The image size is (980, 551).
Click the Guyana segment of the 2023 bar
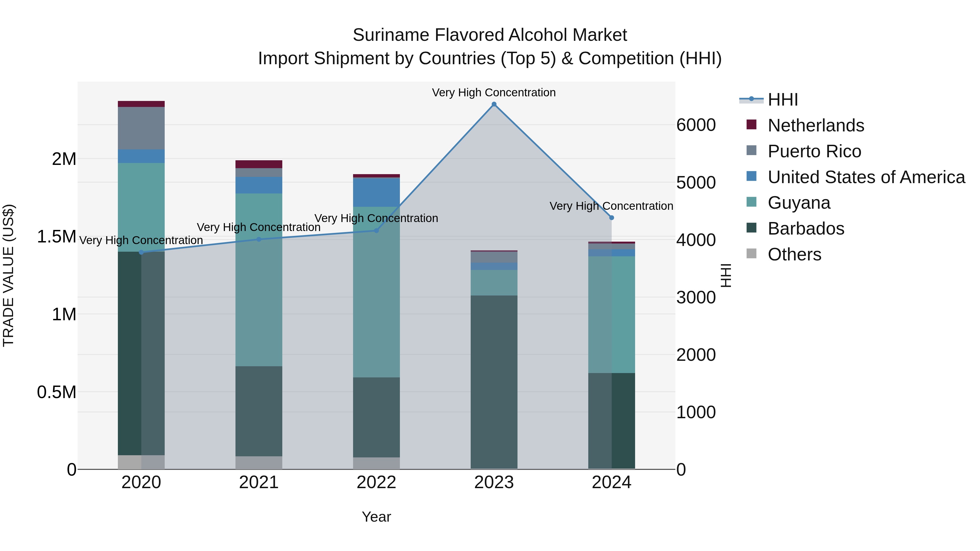point(494,282)
